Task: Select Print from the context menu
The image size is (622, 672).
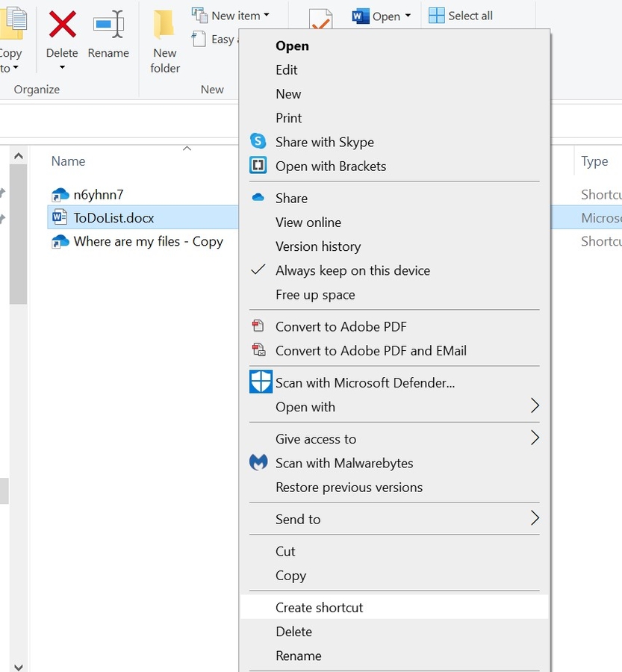Action: point(288,117)
